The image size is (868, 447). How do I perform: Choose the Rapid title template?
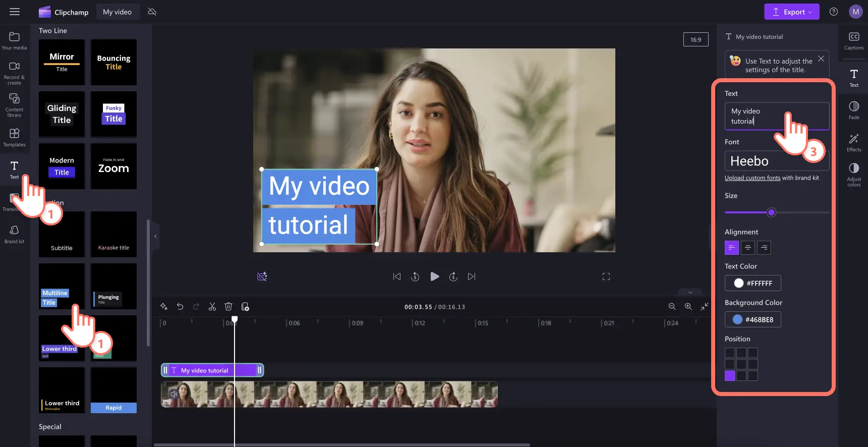113,390
